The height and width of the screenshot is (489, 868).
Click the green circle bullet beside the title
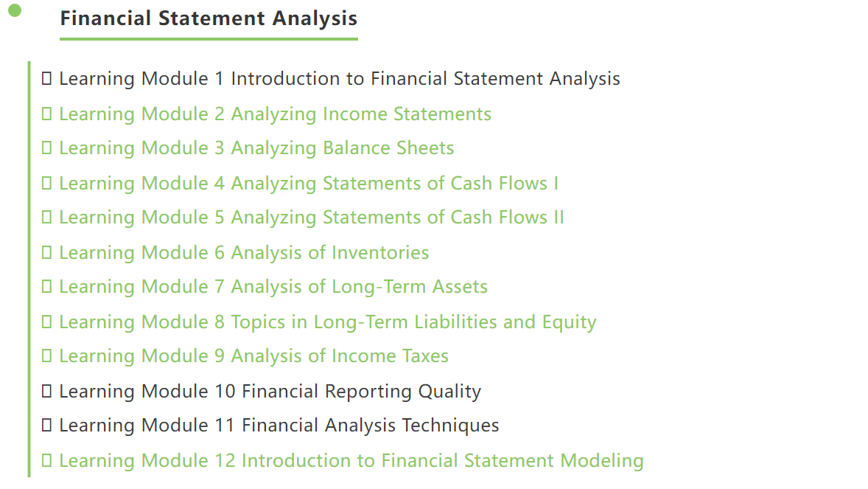[15, 10]
